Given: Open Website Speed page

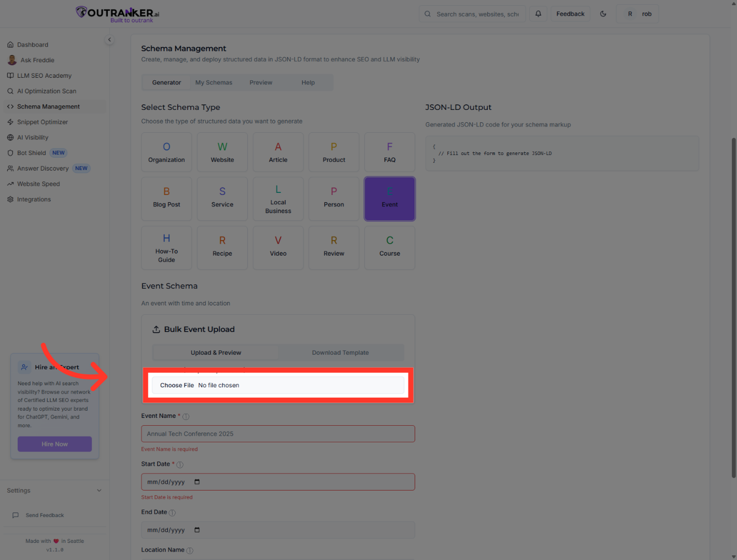Looking at the screenshot, I should click(x=38, y=184).
